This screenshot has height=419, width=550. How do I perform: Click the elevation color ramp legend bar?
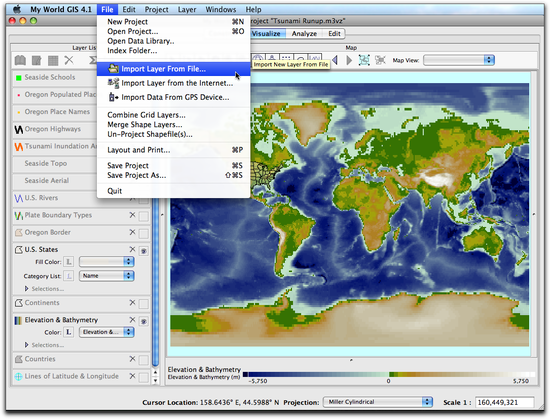pyautogui.click(x=389, y=374)
